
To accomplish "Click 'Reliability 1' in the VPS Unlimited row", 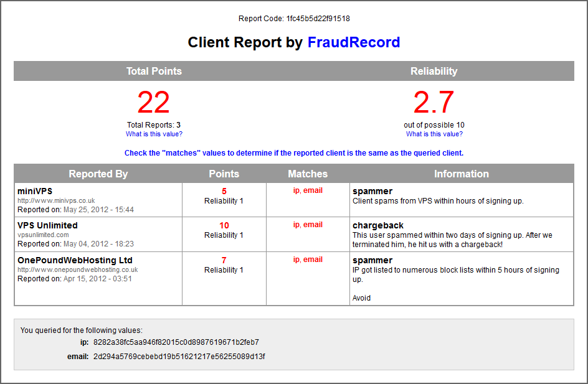I will tap(224, 235).
